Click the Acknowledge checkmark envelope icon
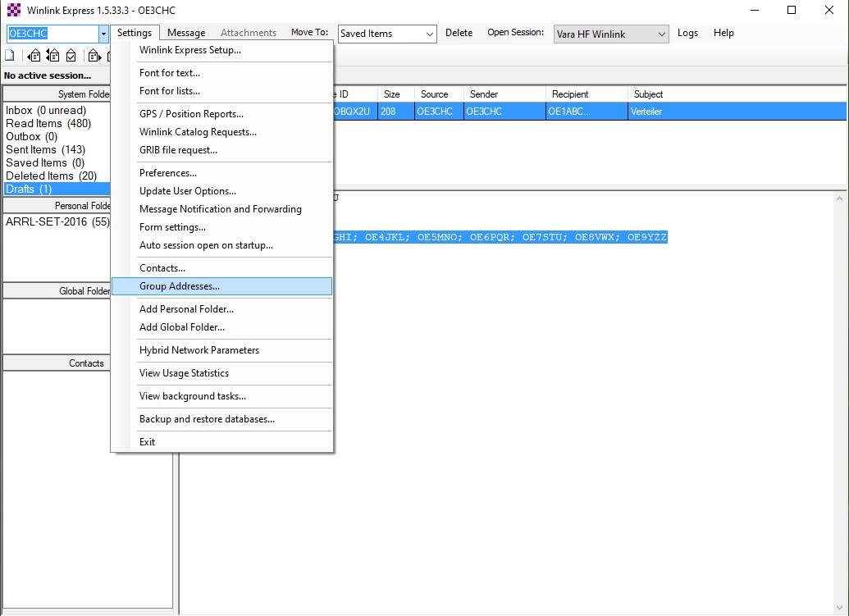The height and width of the screenshot is (616, 849). [71, 55]
